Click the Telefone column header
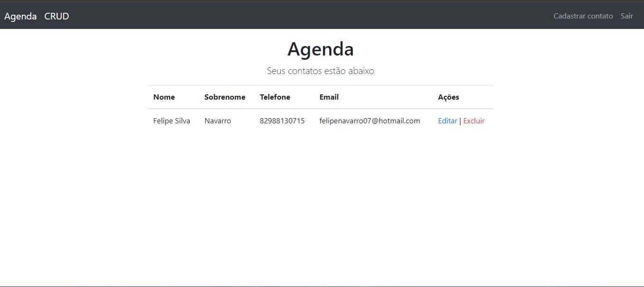The width and height of the screenshot is (644, 287). (x=275, y=97)
